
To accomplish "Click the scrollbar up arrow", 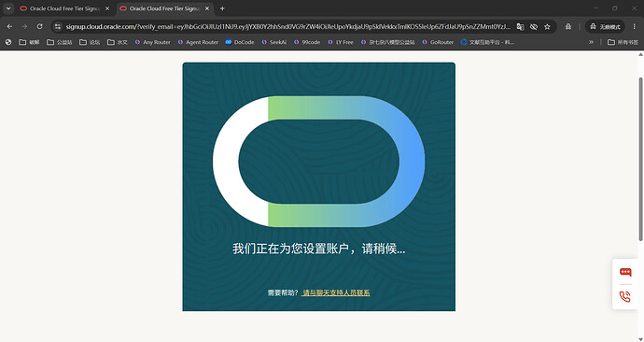I will click(640, 55).
